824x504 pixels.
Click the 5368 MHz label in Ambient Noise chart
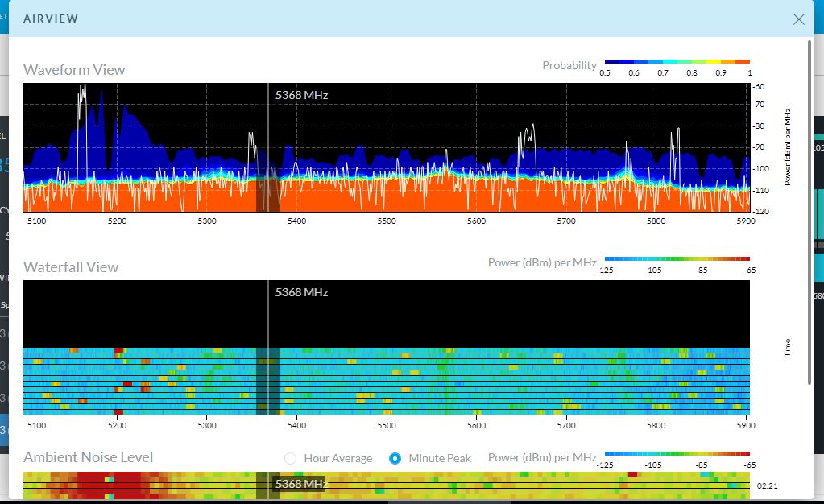[x=301, y=484]
